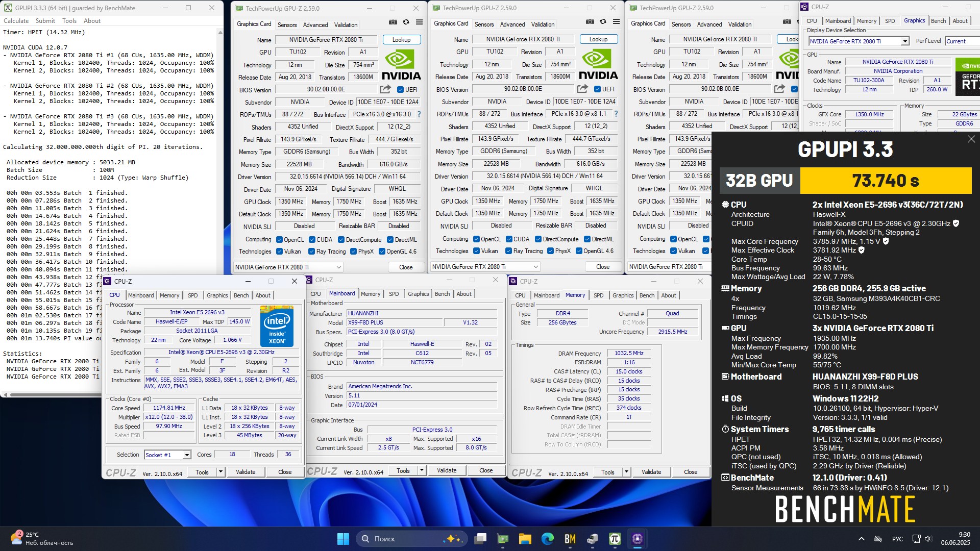The image size is (980, 551).
Task: Toggle Vulkan checkbox in middle GPU-Z window
Action: click(476, 251)
